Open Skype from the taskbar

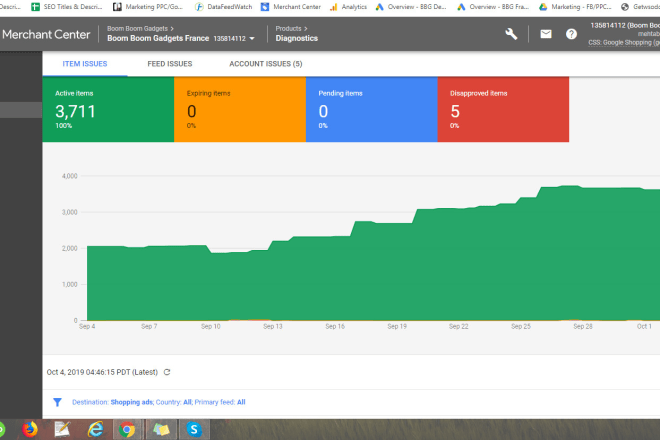click(x=194, y=429)
